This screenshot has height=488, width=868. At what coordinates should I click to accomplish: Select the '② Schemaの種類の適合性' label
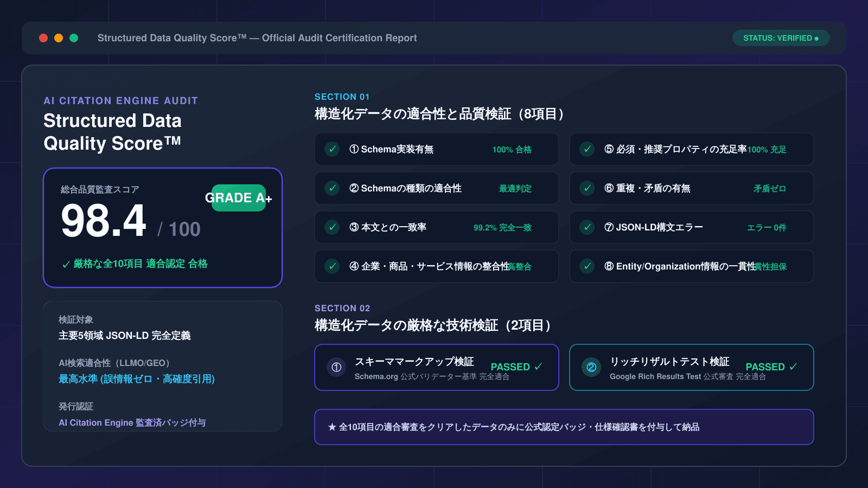coord(405,188)
